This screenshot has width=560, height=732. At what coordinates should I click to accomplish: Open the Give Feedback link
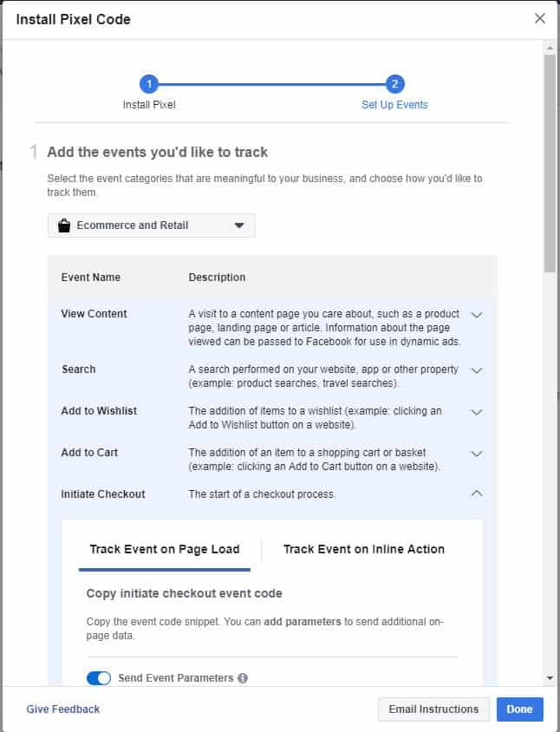63,709
